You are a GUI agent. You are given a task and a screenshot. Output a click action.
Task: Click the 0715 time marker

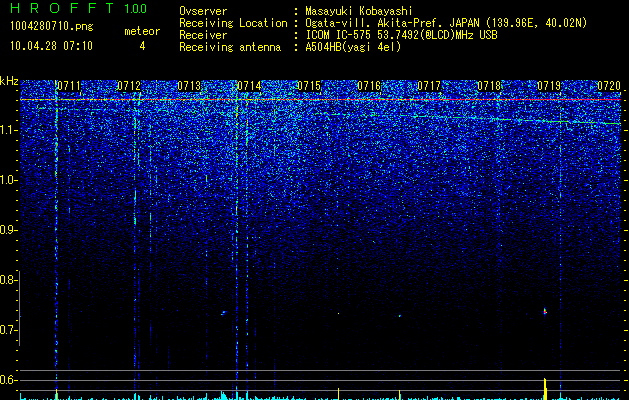(x=309, y=86)
